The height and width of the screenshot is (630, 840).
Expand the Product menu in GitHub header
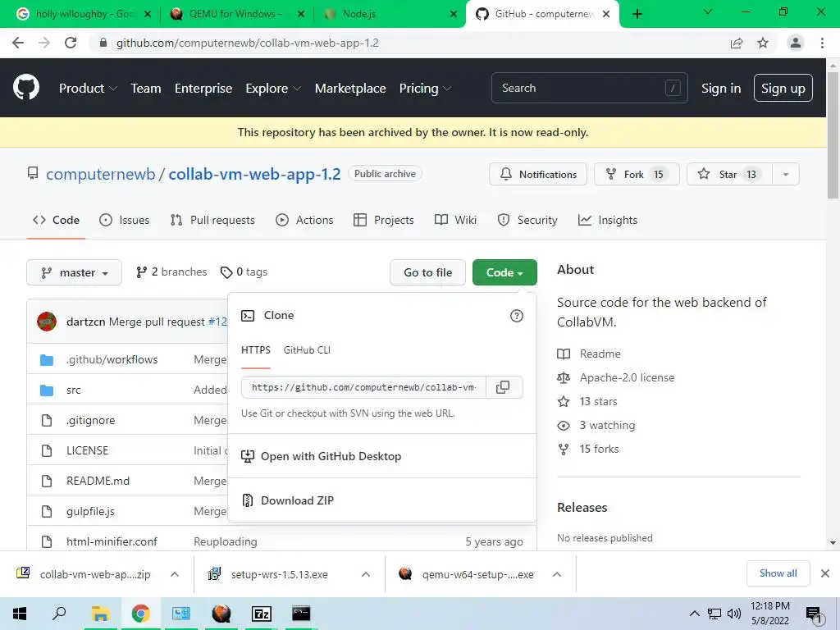click(88, 89)
